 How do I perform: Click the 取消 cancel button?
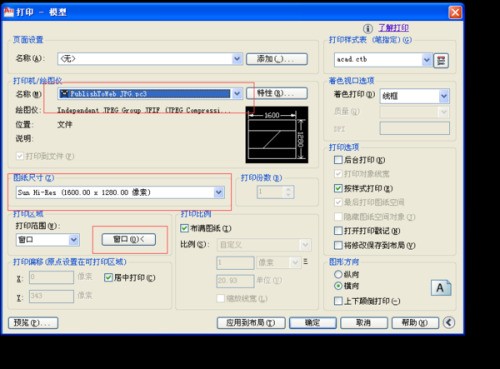point(364,323)
